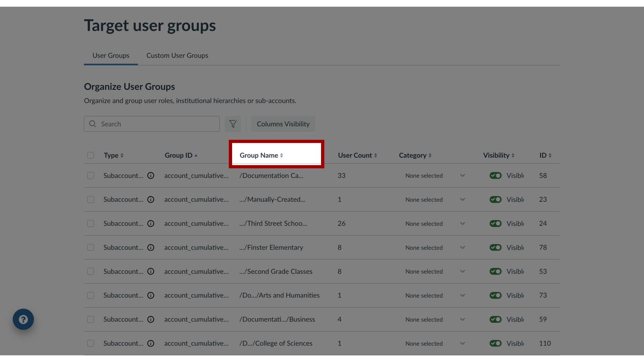The image size is (644, 362).
Task: Open category dropdown for Documentation Ca... row
Action: 435,176
